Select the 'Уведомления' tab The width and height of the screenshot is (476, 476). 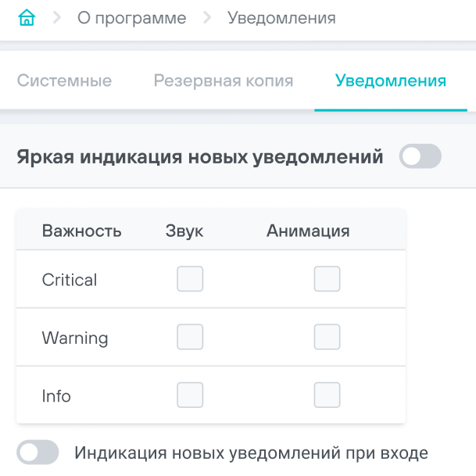click(390, 81)
